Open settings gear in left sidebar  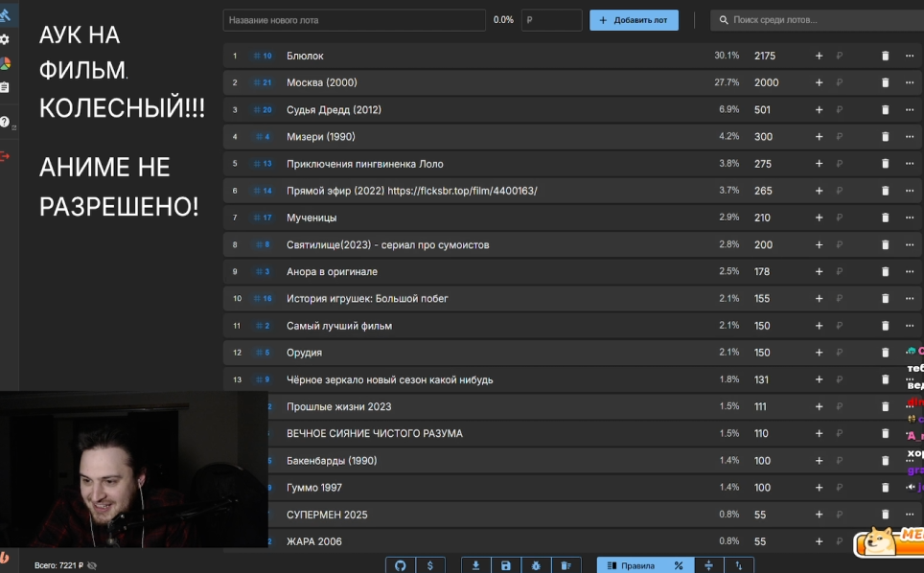click(x=4, y=39)
